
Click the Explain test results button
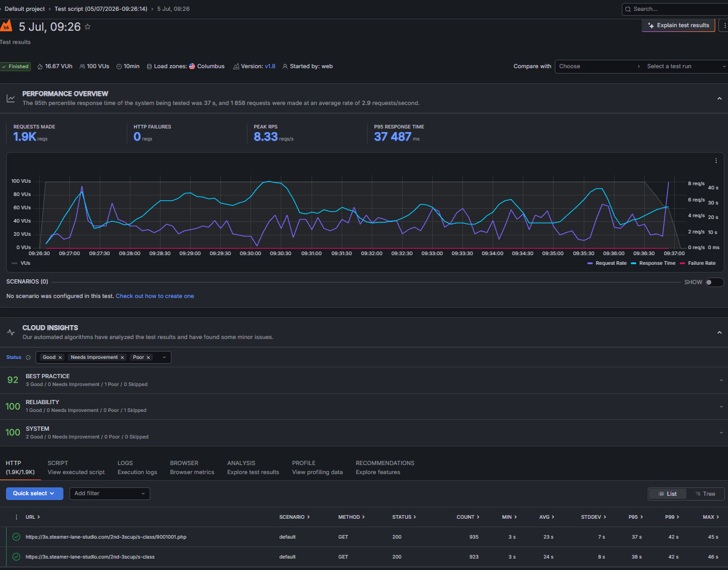click(x=679, y=25)
